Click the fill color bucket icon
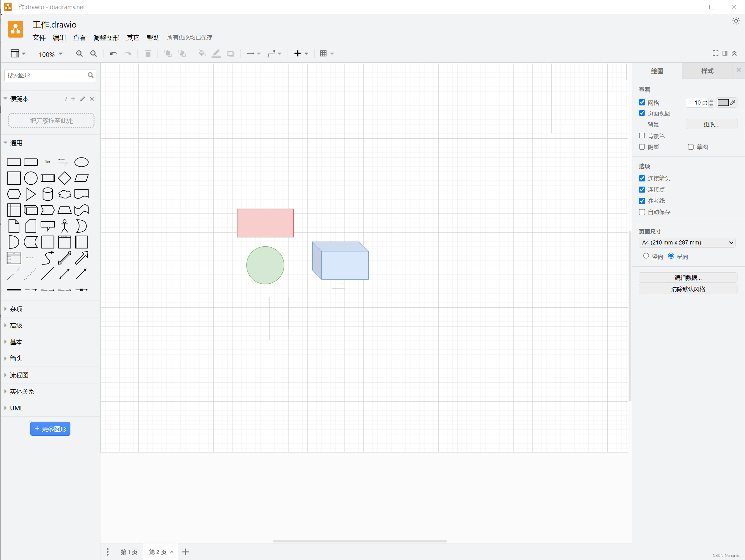745x560 pixels. tap(202, 54)
